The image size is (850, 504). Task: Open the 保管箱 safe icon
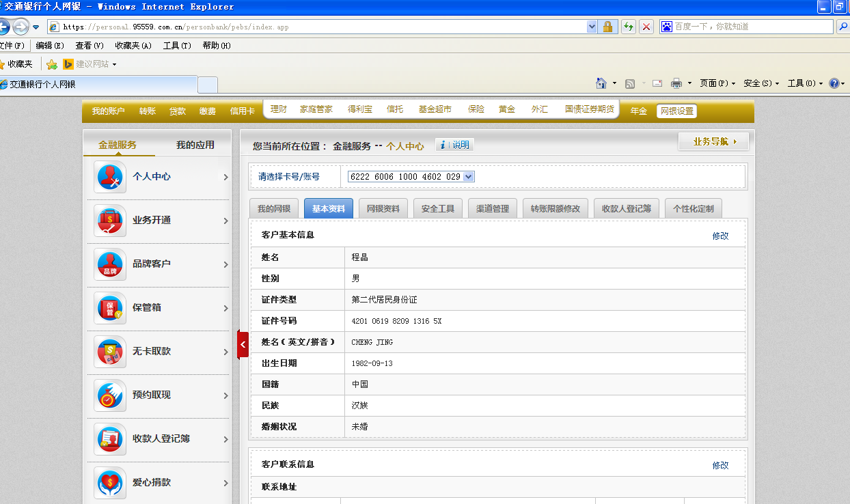110,308
